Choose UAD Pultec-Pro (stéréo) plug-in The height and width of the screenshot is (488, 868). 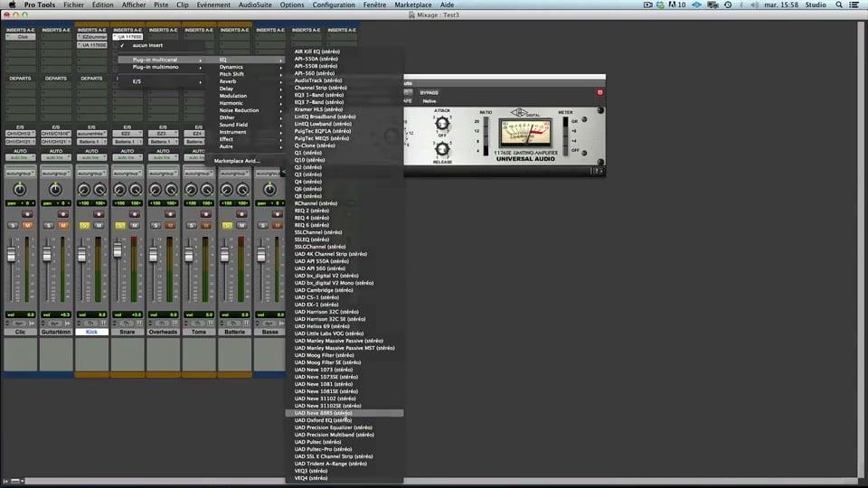[344, 449]
